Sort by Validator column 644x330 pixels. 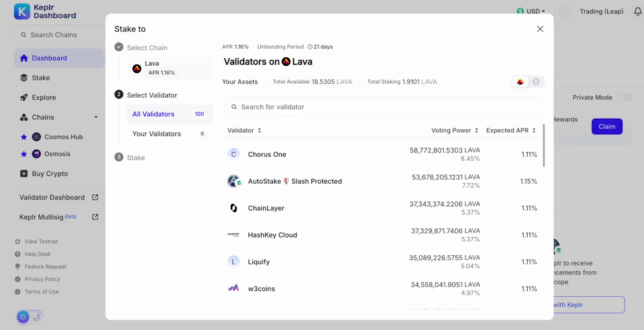[244, 130]
